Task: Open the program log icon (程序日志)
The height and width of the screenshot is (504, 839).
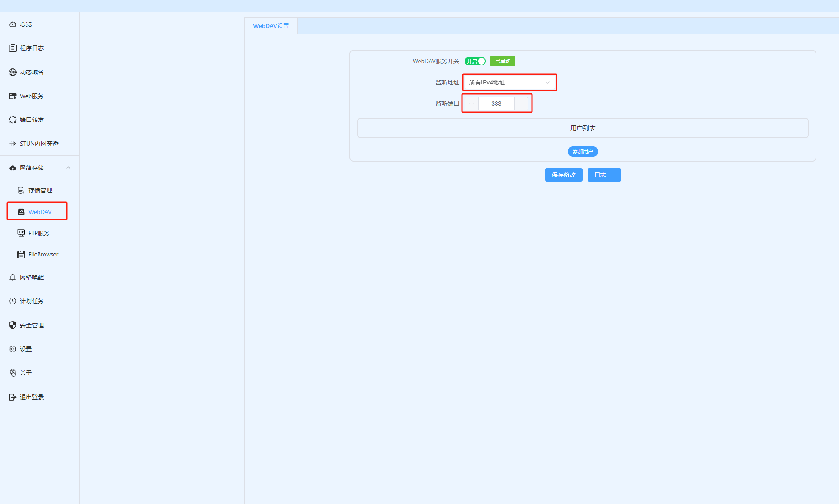Action: (x=13, y=48)
